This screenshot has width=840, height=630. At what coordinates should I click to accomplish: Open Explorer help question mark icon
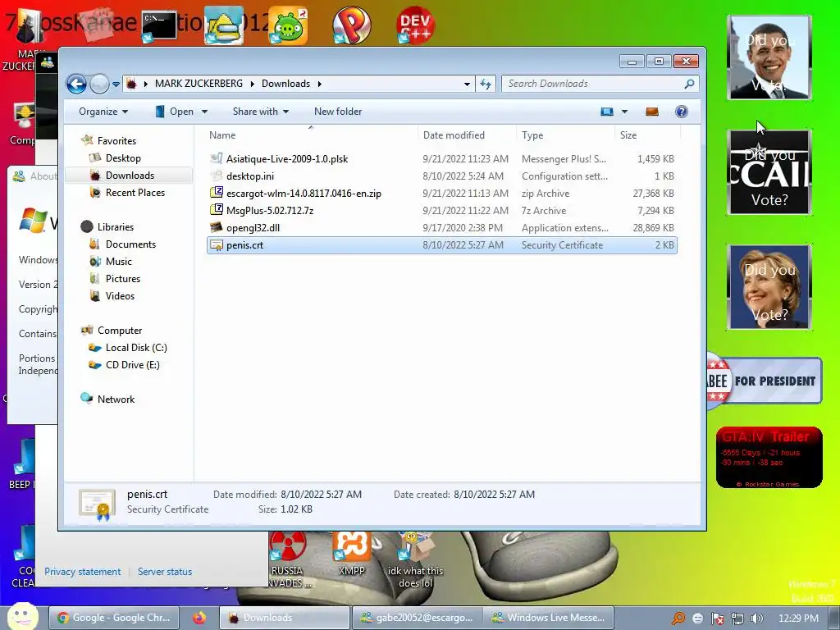[x=682, y=112]
